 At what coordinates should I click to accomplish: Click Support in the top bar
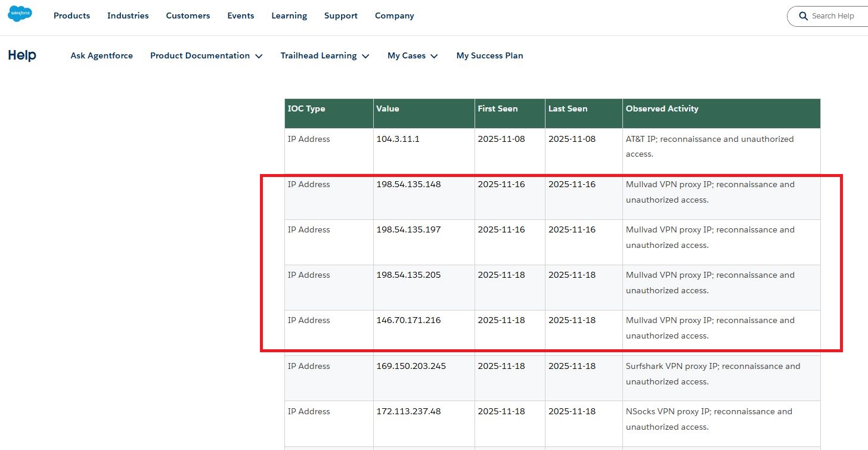[x=340, y=16]
